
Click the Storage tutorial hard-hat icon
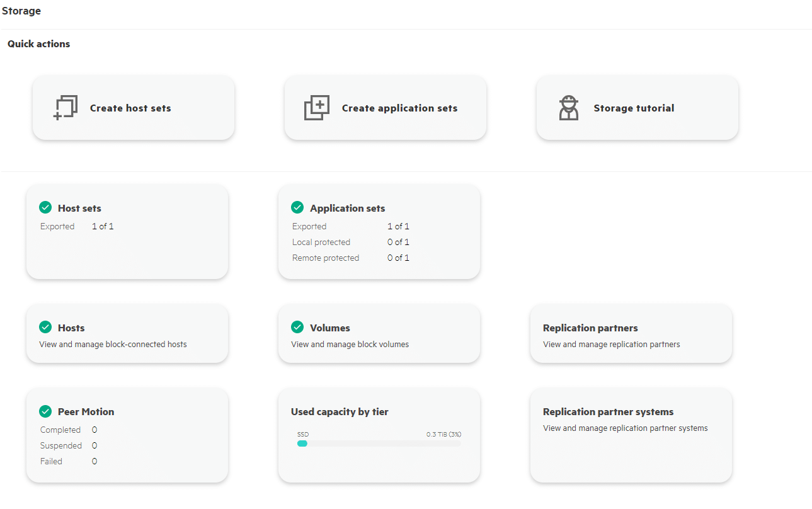pyautogui.click(x=569, y=107)
